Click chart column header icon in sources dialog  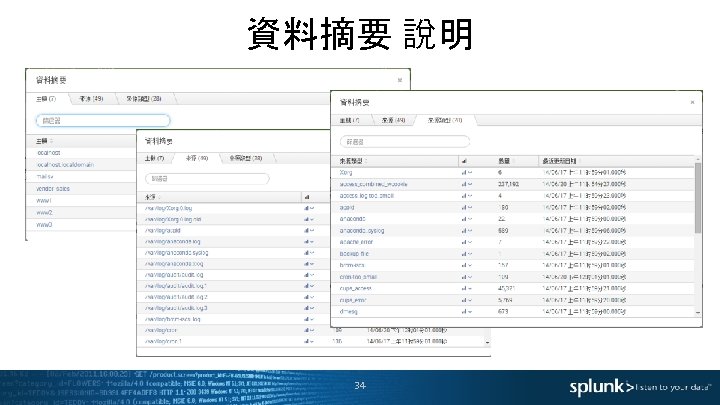[x=307, y=197]
